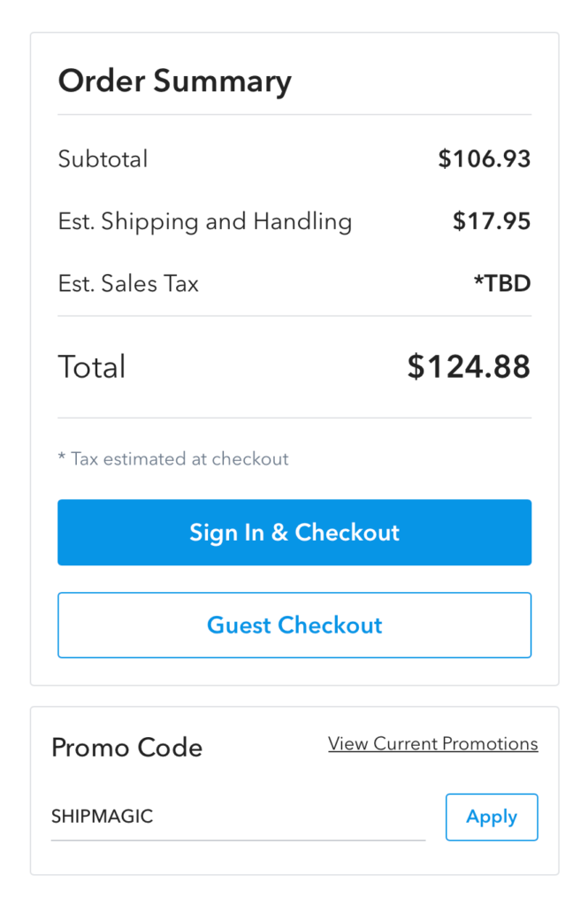Select the $124.88 total amount
The height and width of the screenshot is (906, 588).
(469, 367)
